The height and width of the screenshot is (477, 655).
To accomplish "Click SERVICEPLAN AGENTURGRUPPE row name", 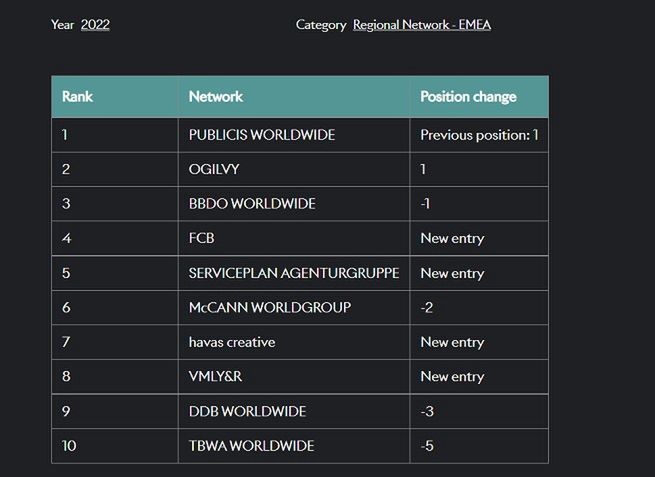I will point(294,273).
